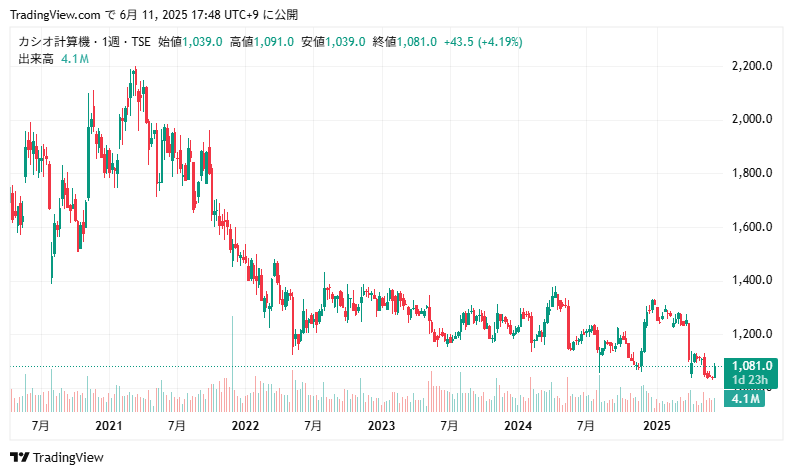
Task: Click the 2024 time axis label
Action: 518,426
